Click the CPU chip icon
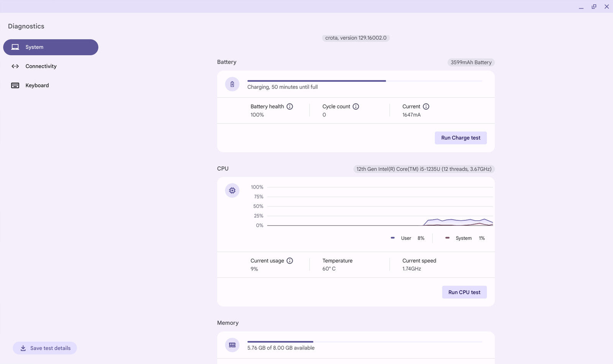 (x=232, y=190)
